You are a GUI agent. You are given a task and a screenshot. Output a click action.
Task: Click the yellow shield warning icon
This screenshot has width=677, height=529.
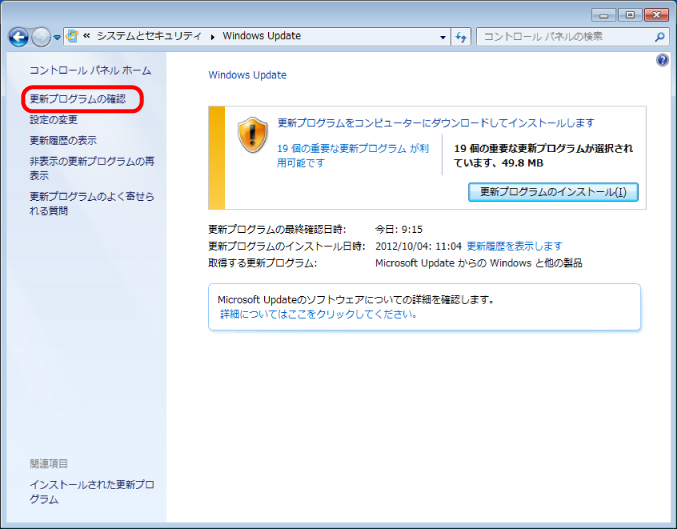253,135
